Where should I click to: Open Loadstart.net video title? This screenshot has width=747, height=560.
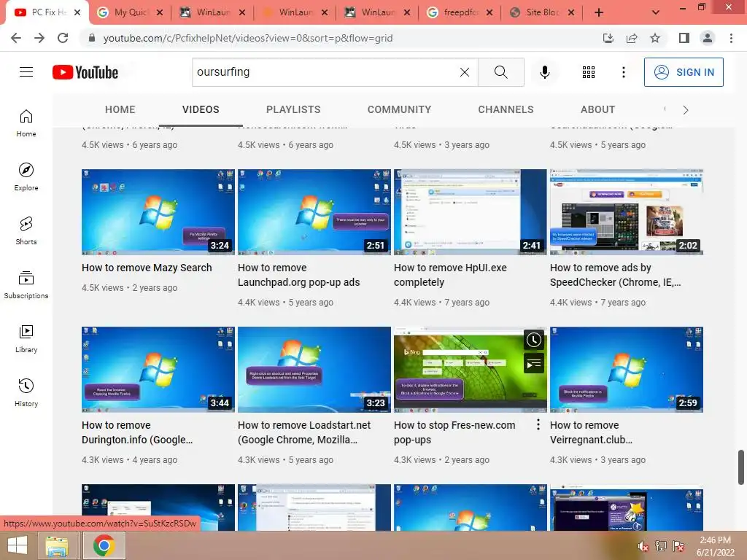304,432
